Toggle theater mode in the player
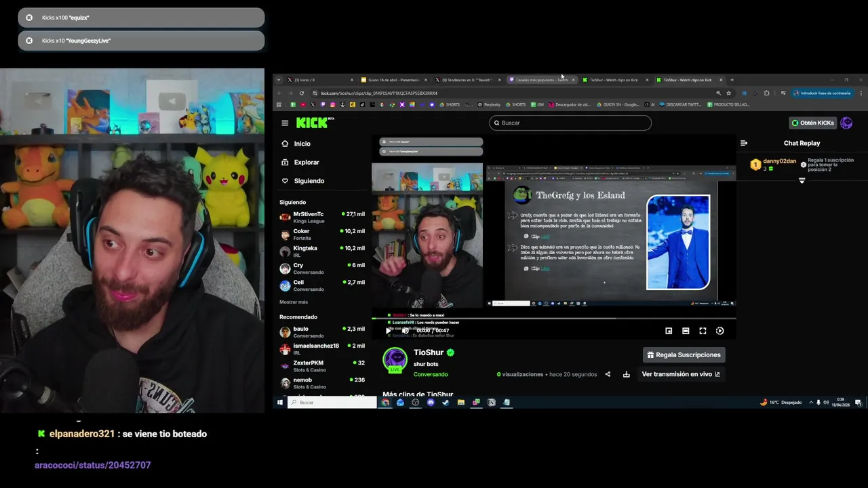The image size is (868, 488). [686, 331]
